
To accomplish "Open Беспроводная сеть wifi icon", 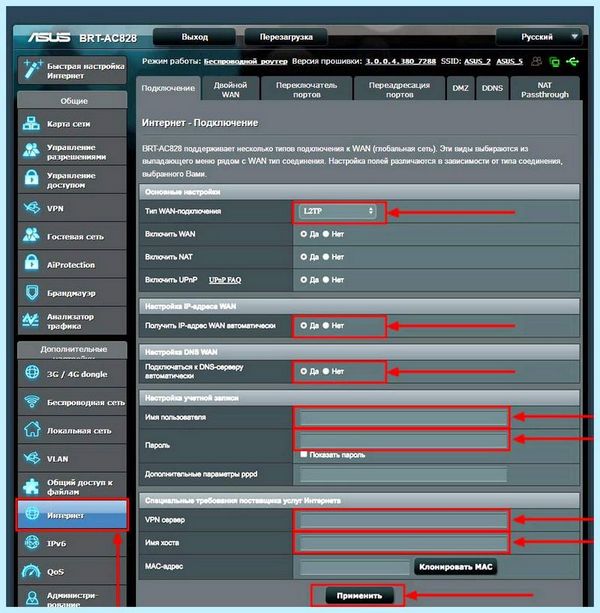I will pos(32,401).
